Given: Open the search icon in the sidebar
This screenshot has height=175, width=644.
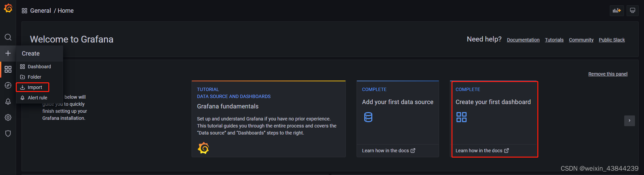Looking at the screenshot, I should [x=8, y=37].
